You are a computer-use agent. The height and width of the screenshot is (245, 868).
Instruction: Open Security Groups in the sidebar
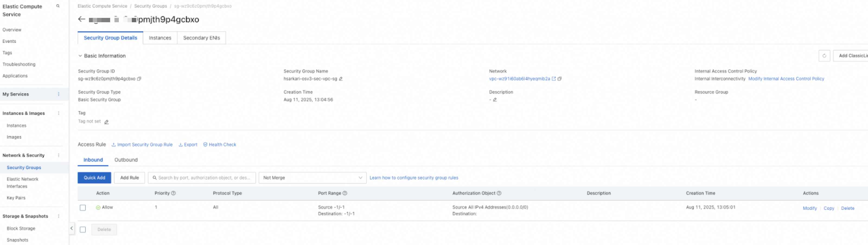[x=24, y=167]
